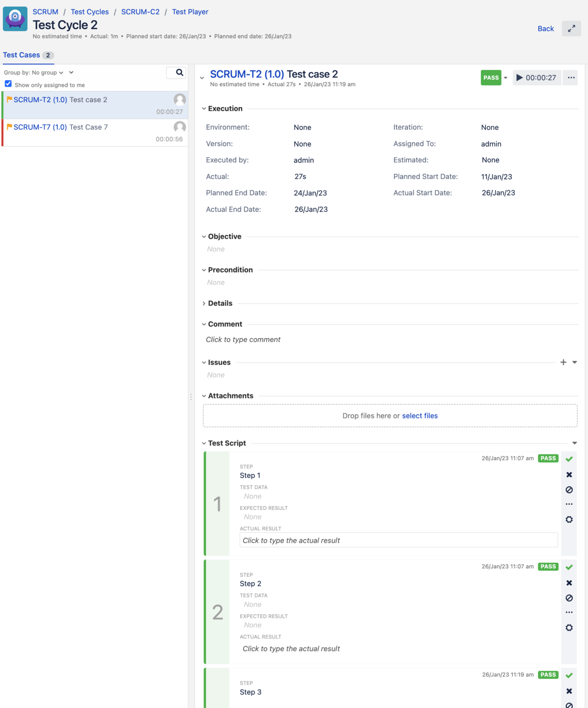Click the actual result field for Step 1

[398, 540]
